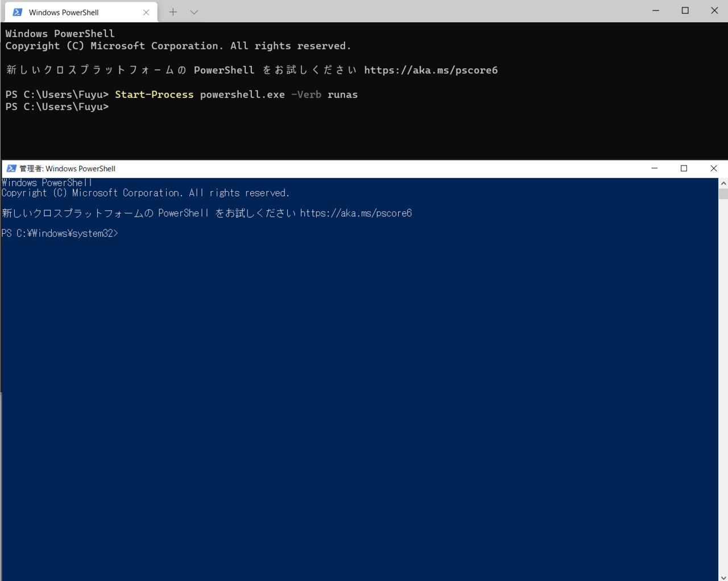728x581 pixels.
Task: Maximize the Windows Terminal window
Action: pos(685,10)
